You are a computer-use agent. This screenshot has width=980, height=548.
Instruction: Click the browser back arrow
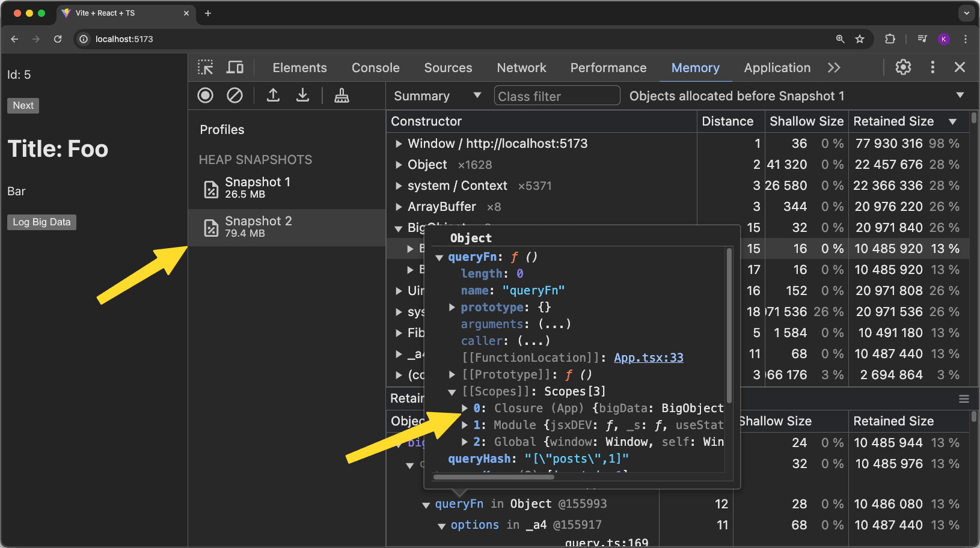click(x=15, y=39)
